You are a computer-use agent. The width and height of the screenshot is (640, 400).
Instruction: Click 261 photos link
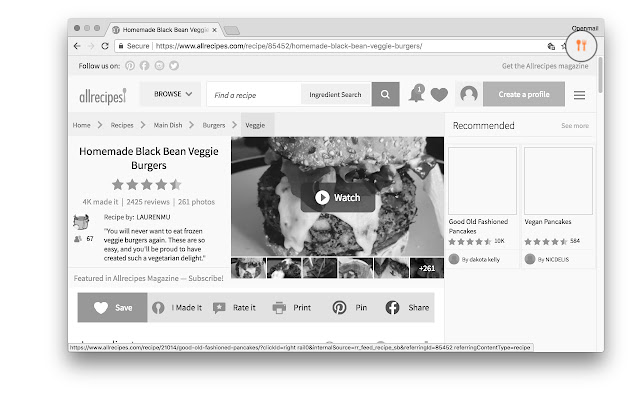[196, 202]
